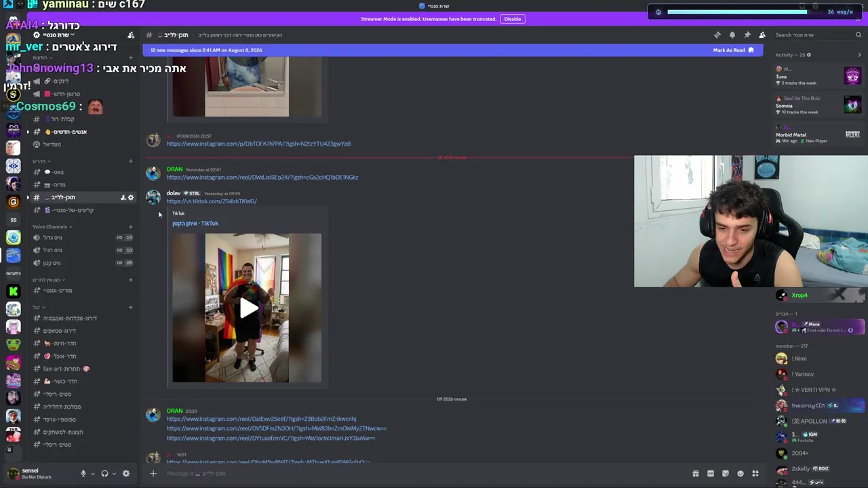Add a channel to כאן אין לזורים category
The height and width of the screenshot is (488, 868).
click(131, 280)
